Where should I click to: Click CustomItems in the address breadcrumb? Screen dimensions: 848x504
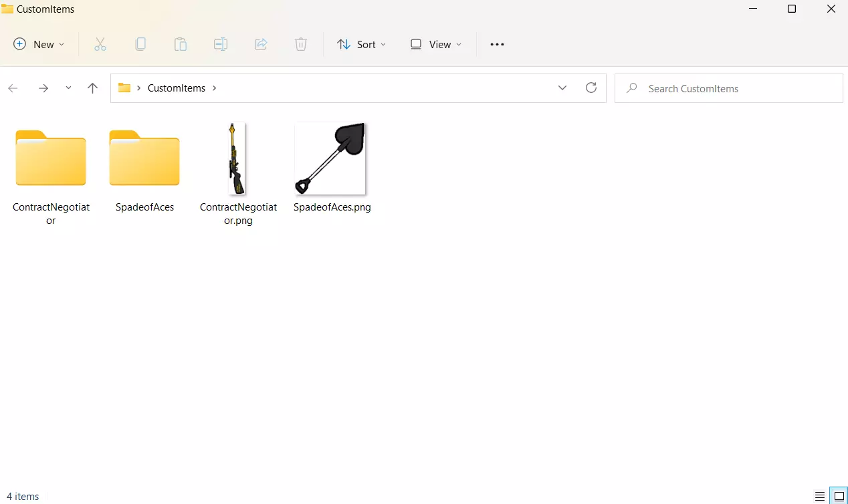click(x=177, y=88)
